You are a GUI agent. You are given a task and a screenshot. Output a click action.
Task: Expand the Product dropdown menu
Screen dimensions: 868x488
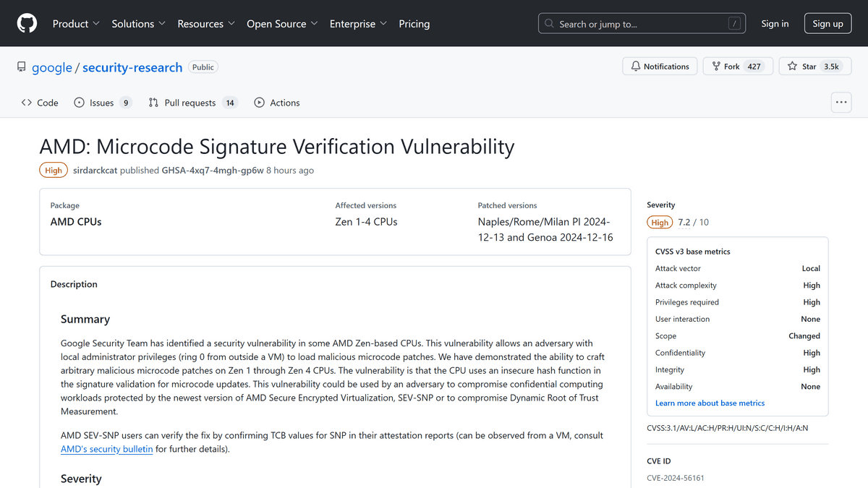pyautogui.click(x=76, y=24)
